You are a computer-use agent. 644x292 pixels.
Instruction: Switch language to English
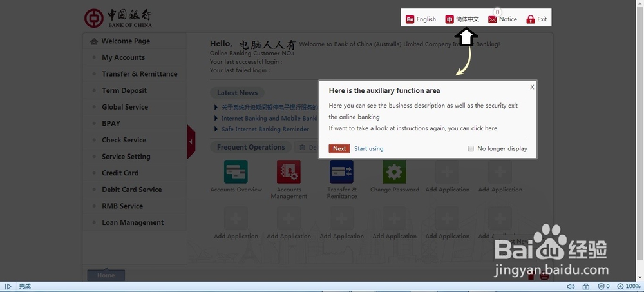point(421,19)
